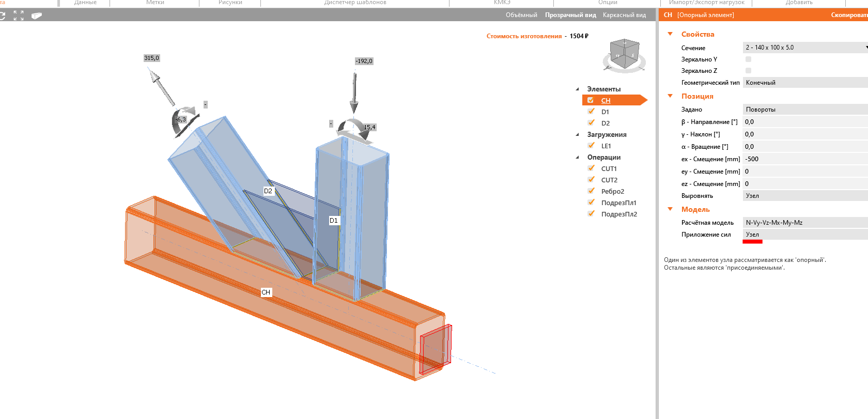The height and width of the screenshot is (419, 868).
Task: Click the 3D block view icon
Action: 36,15
